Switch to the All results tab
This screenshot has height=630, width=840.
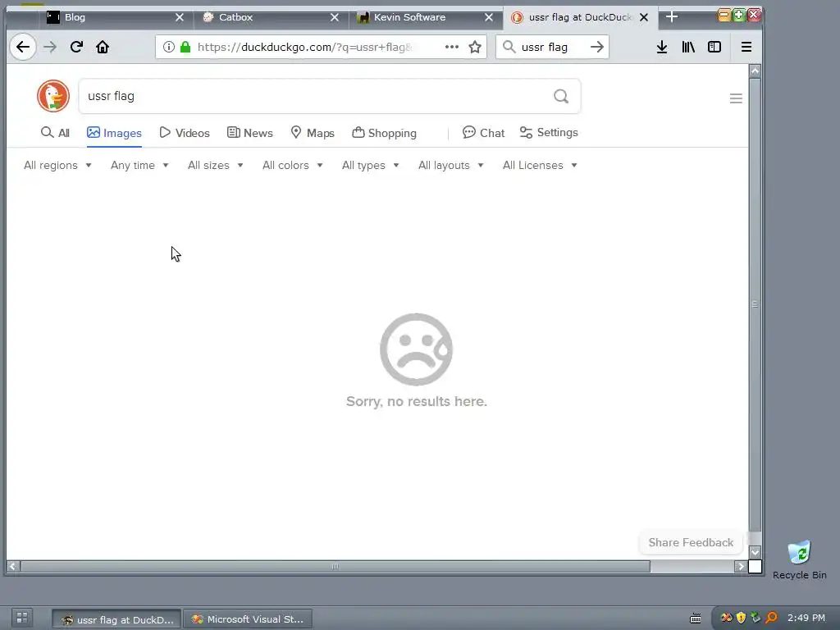point(55,133)
